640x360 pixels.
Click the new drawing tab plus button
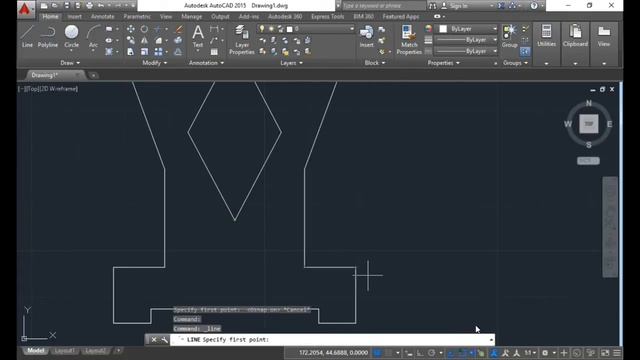93,75
